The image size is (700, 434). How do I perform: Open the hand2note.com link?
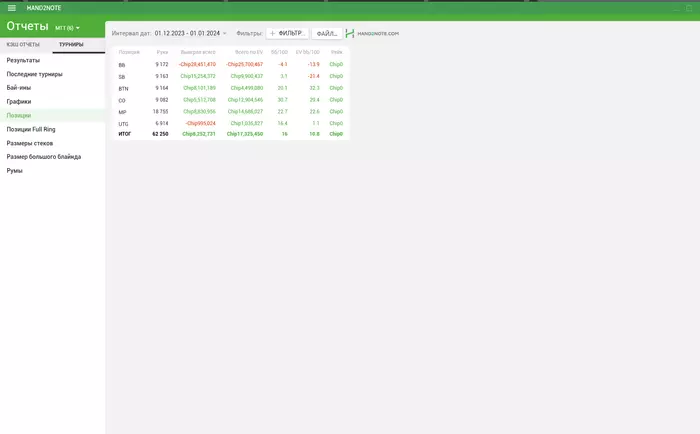(378, 33)
